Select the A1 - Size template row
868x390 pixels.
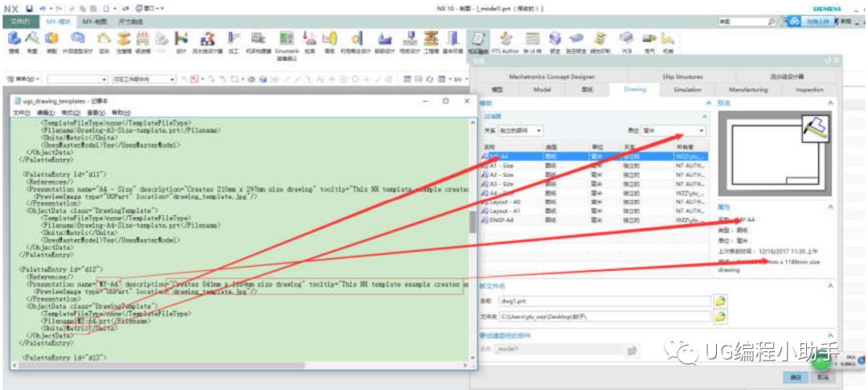[595, 166]
